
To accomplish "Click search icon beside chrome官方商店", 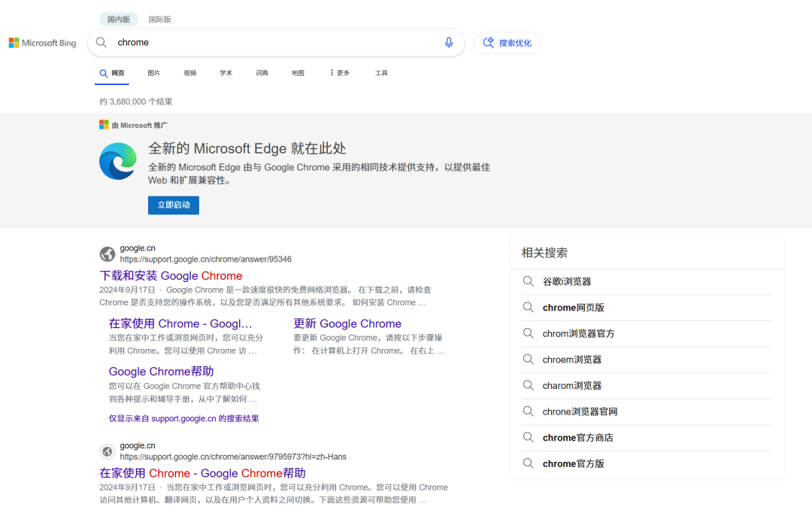I will [529, 437].
